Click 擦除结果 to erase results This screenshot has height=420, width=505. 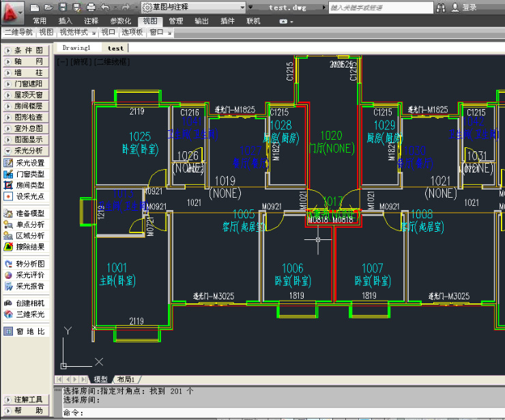click(x=29, y=246)
